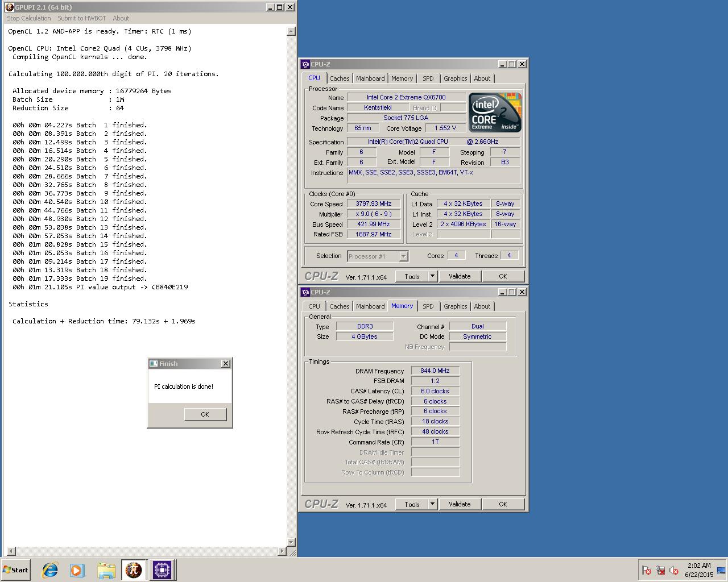Screen dimensions: 728x582
Task: Click the Bus Speed value 421.99 MHz
Action: [x=373, y=224]
